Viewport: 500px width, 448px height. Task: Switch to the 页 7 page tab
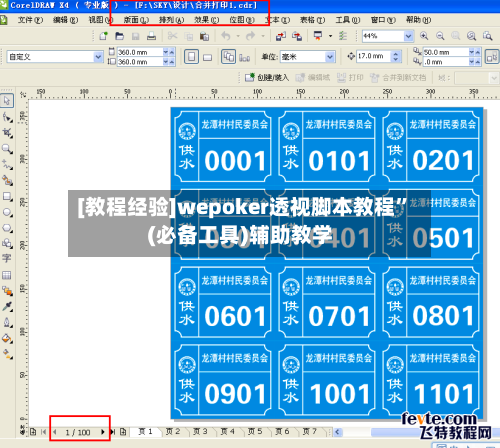click(x=310, y=431)
